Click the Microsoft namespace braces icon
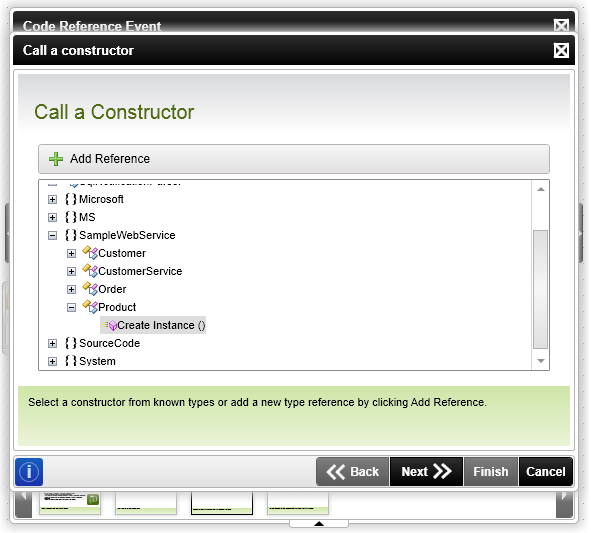The width and height of the screenshot is (591, 533). 71,199
